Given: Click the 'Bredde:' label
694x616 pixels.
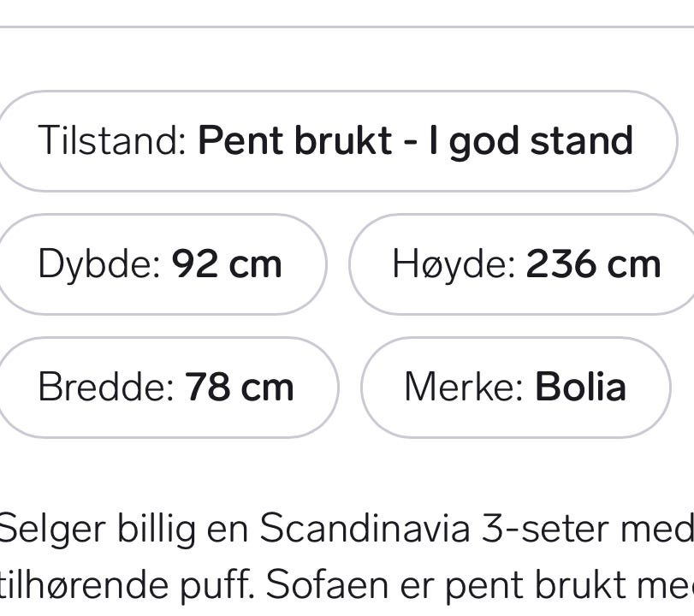Looking at the screenshot, I should [106, 388].
